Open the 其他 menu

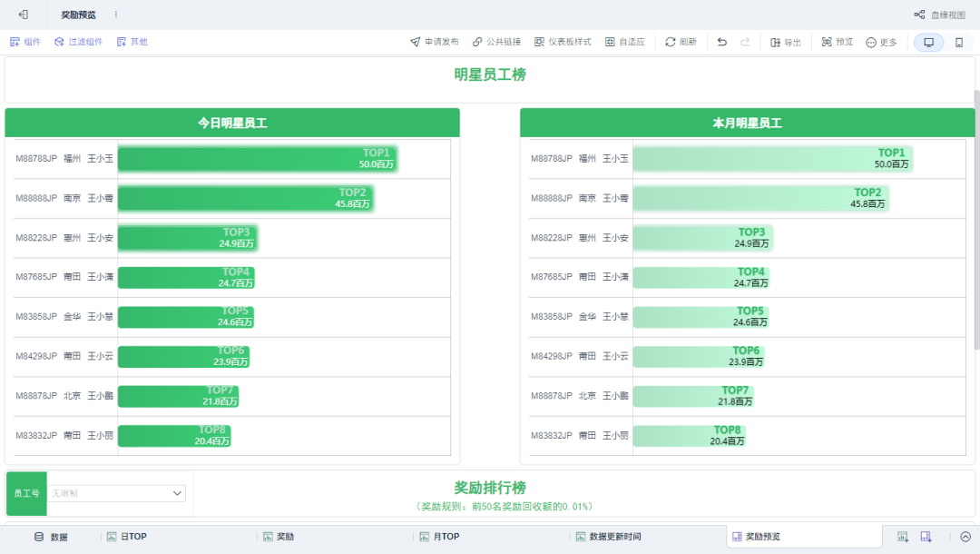point(132,42)
